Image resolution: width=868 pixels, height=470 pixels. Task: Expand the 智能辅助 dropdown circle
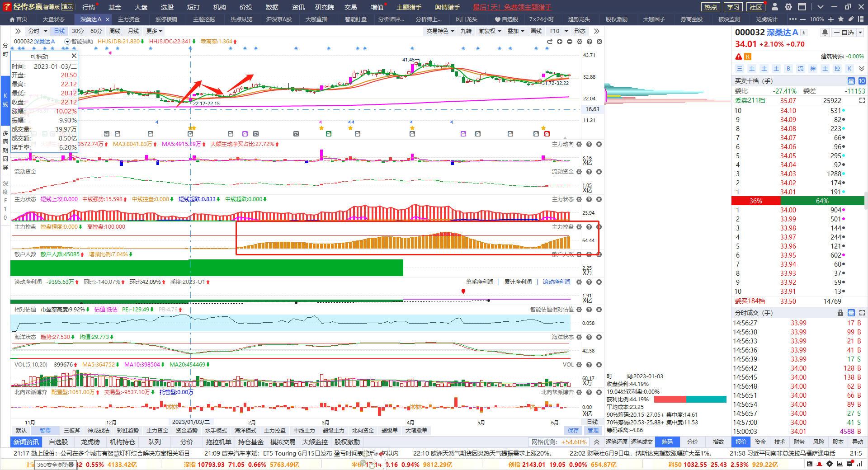67,42
